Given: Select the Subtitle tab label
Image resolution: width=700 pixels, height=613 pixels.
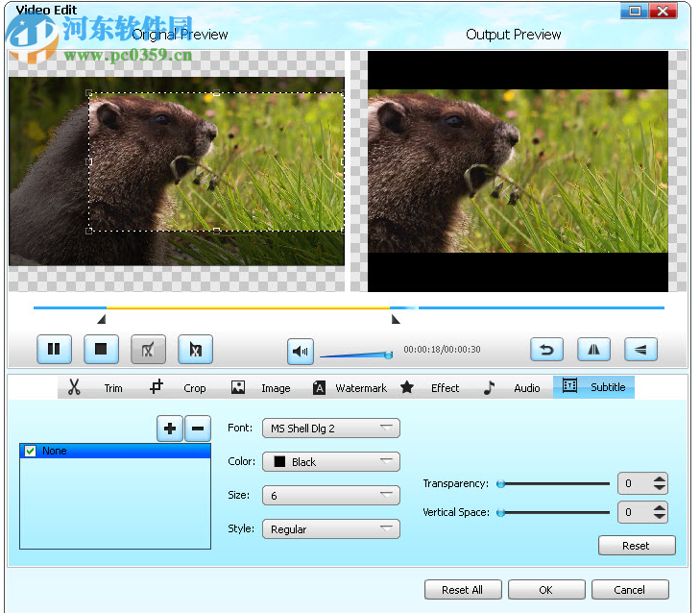Looking at the screenshot, I should [608, 387].
